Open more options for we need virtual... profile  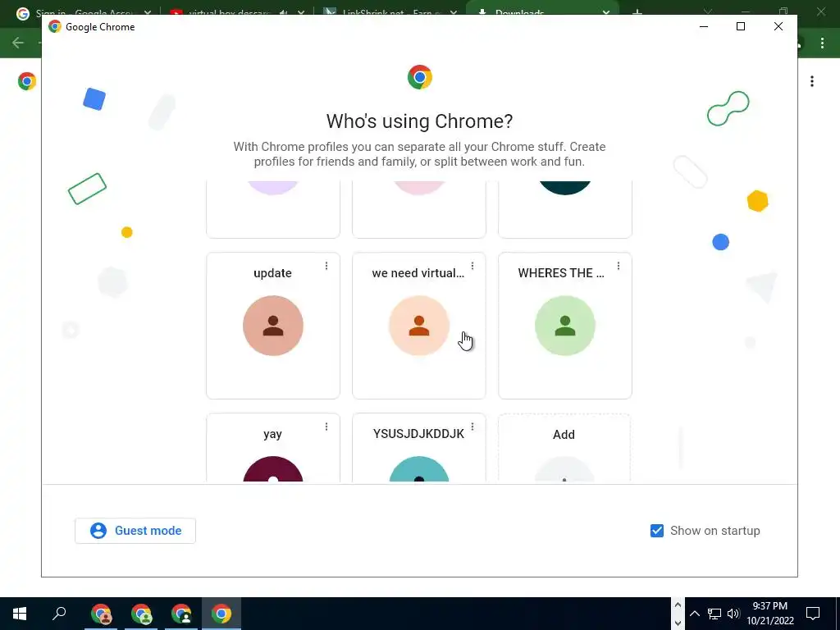472,266
